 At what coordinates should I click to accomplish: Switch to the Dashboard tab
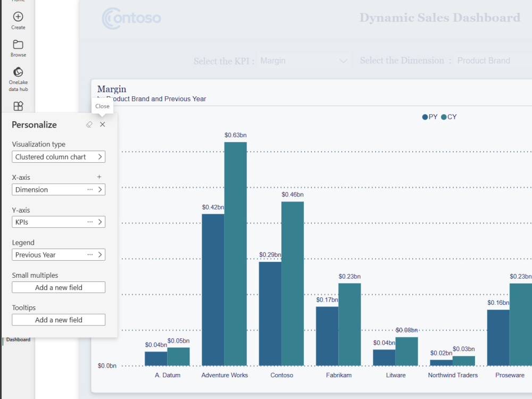(18, 339)
